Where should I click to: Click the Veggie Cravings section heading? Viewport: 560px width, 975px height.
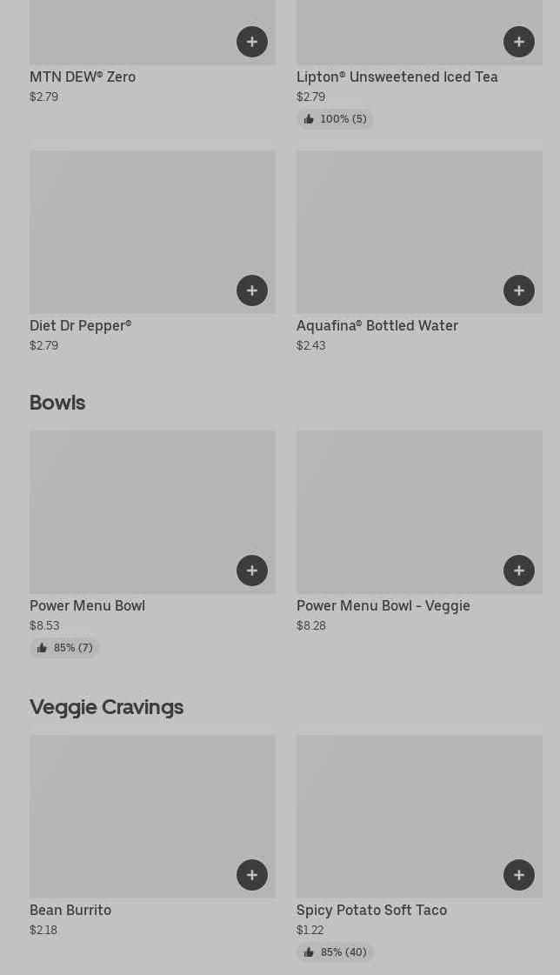(x=106, y=707)
